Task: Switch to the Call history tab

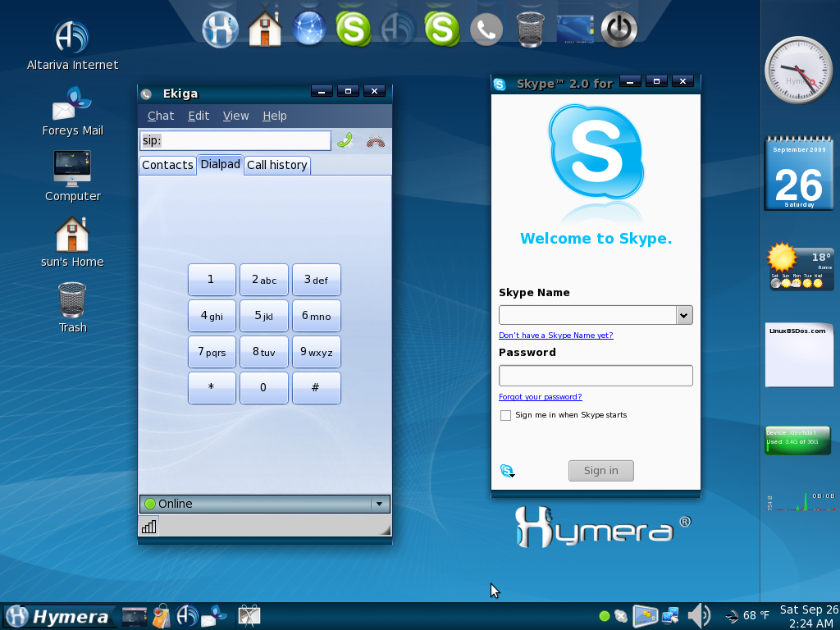Action: coord(277,165)
